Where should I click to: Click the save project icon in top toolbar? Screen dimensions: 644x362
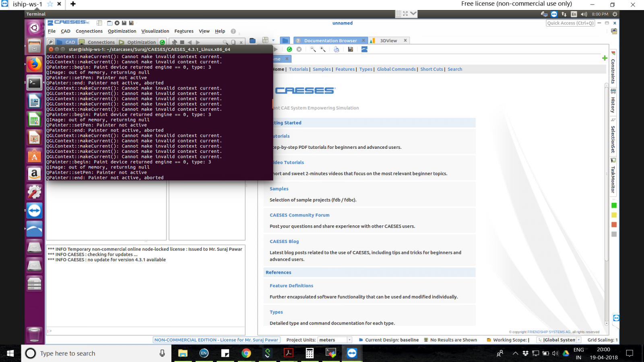[x=124, y=23]
